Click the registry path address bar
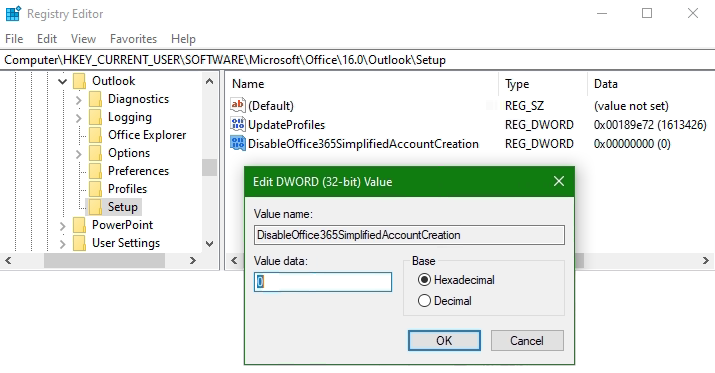The image size is (715, 373). click(x=358, y=60)
